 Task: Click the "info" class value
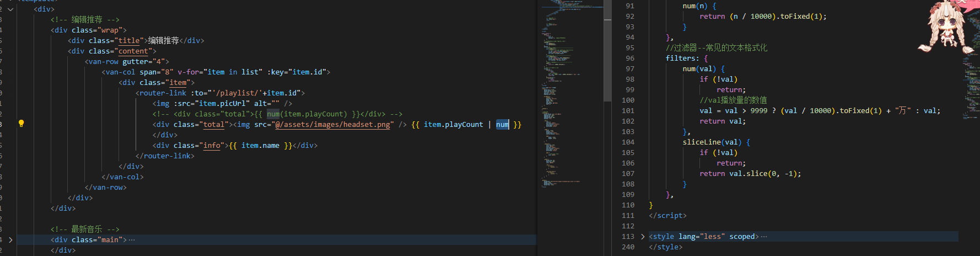click(x=212, y=145)
